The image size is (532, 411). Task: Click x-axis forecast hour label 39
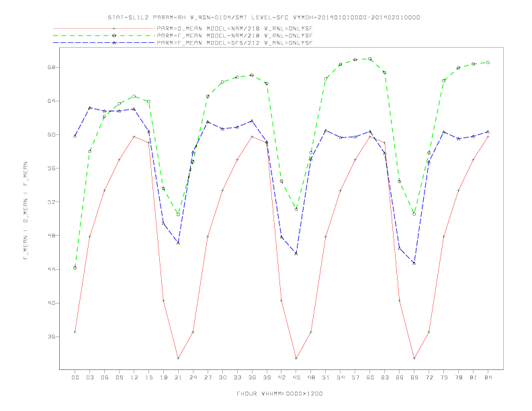click(267, 377)
